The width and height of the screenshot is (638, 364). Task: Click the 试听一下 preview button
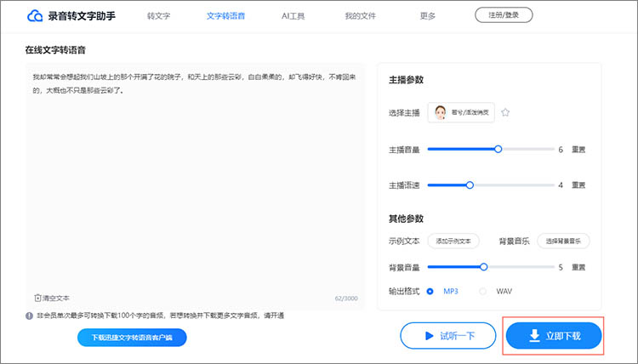pos(448,336)
